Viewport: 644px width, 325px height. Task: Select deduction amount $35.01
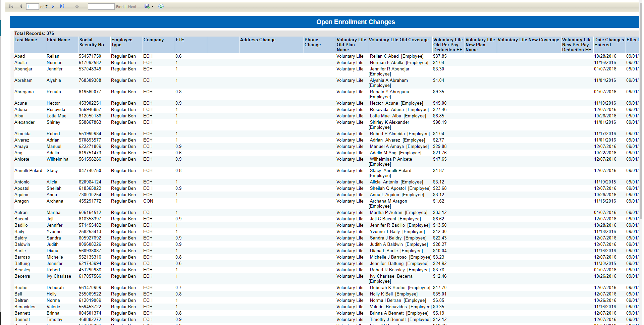pos(439,294)
